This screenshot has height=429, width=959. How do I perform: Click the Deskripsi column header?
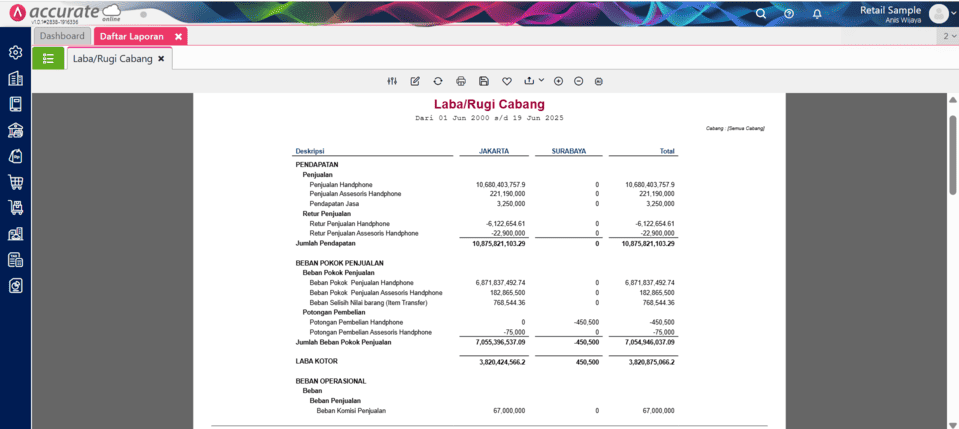pos(309,151)
